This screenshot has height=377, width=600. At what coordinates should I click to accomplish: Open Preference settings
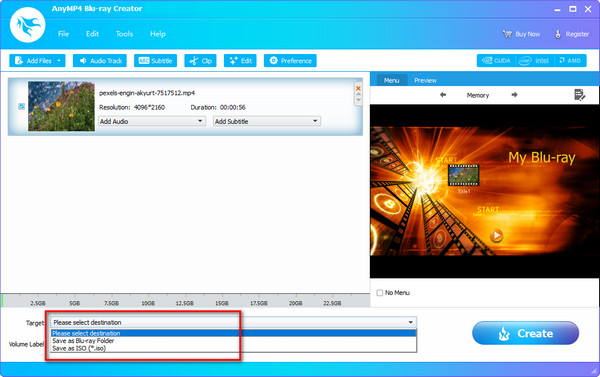coord(290,60)
